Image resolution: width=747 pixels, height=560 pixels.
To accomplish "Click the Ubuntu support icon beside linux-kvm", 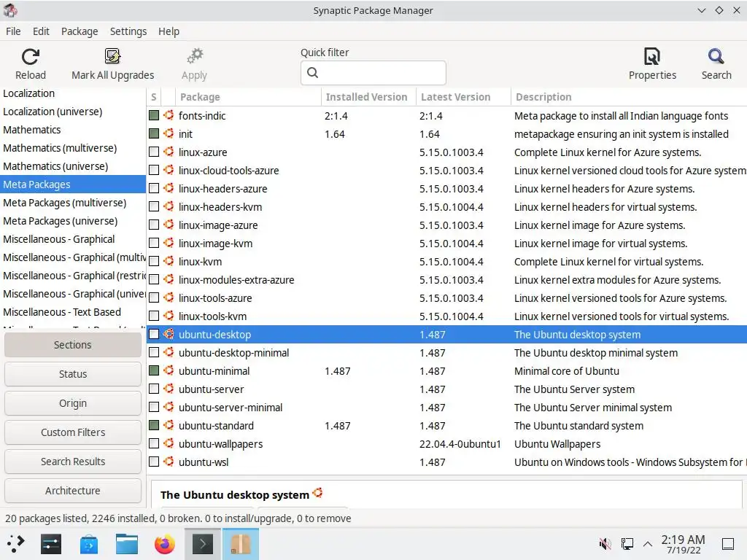I will (169, 262).
